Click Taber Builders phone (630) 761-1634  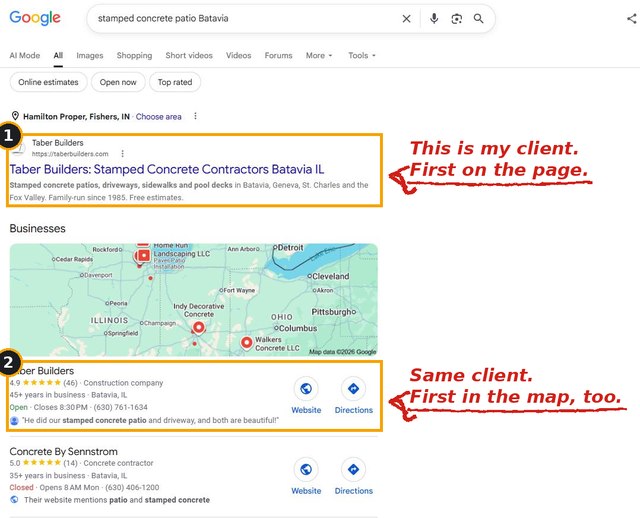[120, 407]
